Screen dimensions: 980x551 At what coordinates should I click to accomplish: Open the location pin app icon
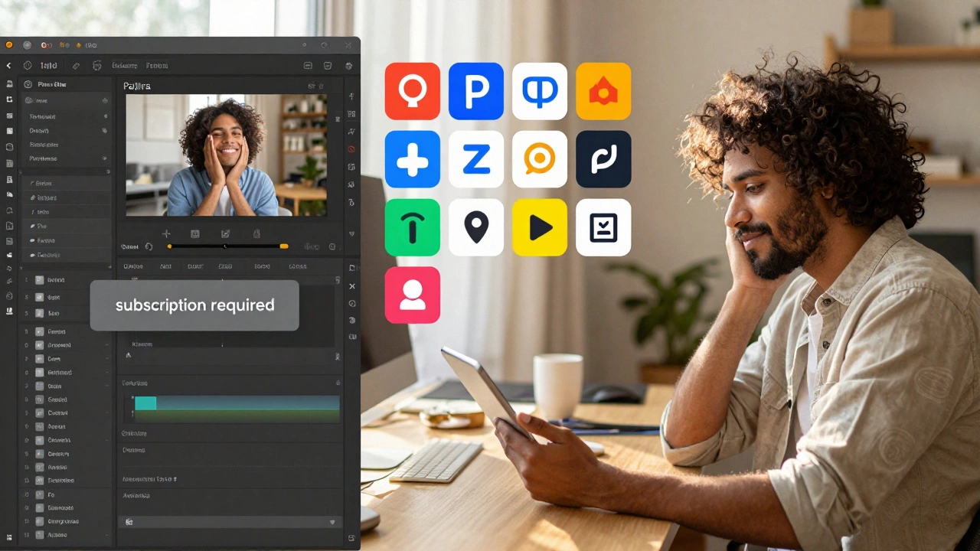[476, 227]
